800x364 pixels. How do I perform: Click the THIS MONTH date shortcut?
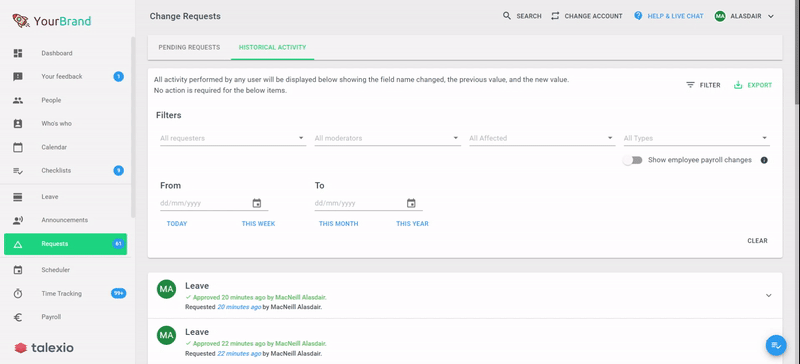tap(339, 224)
